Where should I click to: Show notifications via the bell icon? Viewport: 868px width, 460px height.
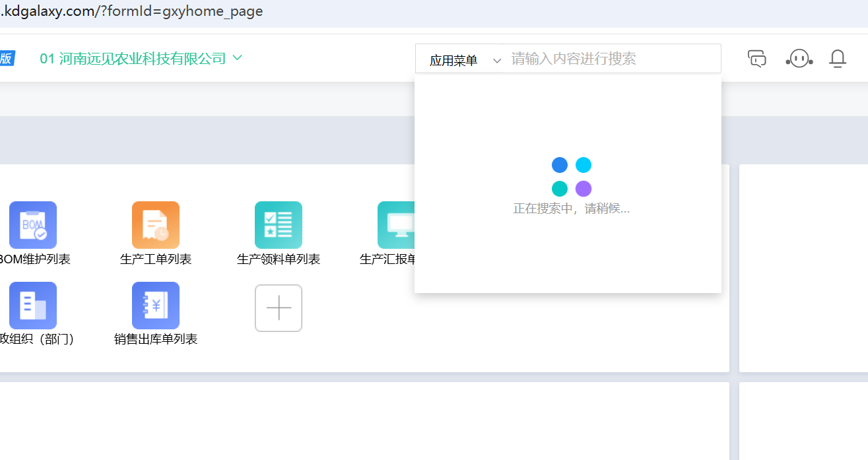837,59
